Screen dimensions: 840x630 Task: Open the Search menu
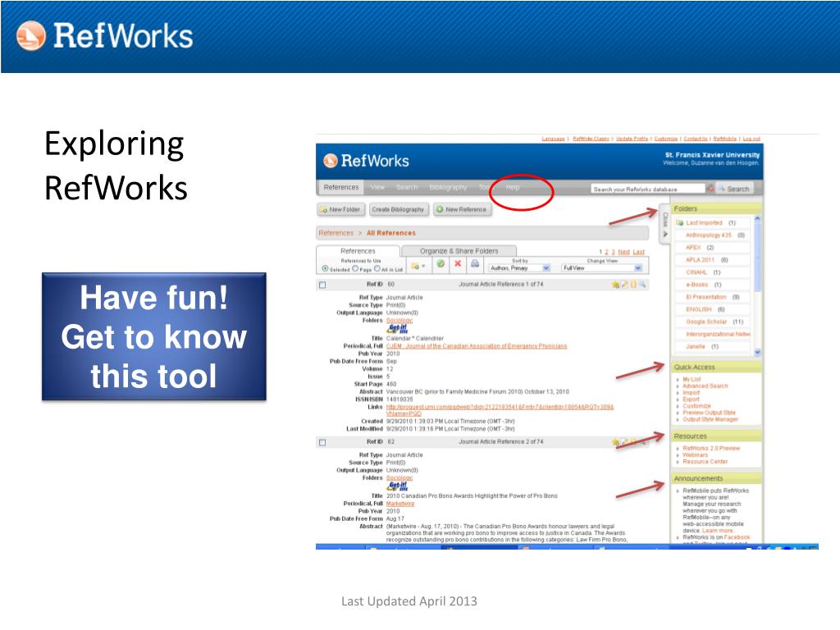coord(407,187)
